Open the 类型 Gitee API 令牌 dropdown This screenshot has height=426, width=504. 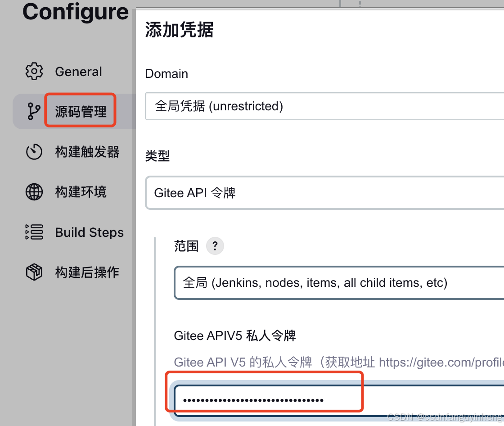click(x=324, y=193)
